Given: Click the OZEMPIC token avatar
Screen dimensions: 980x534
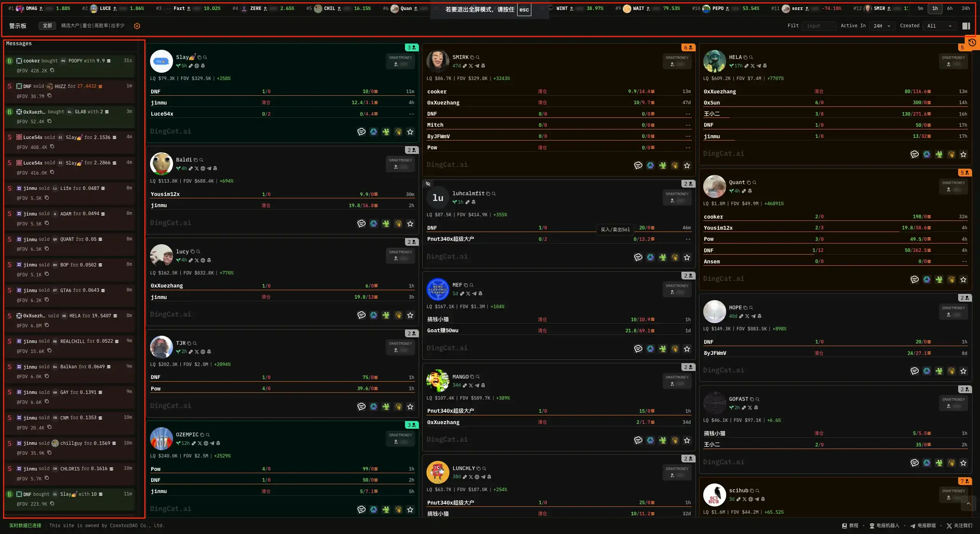Looking at the screenshot, I should tap(161, 439).
